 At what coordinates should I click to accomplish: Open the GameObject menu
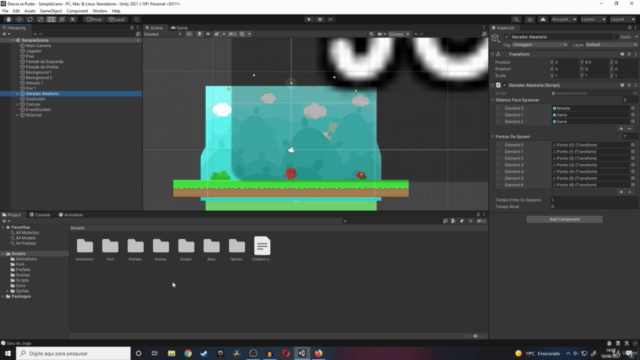[x=51, y=11]
